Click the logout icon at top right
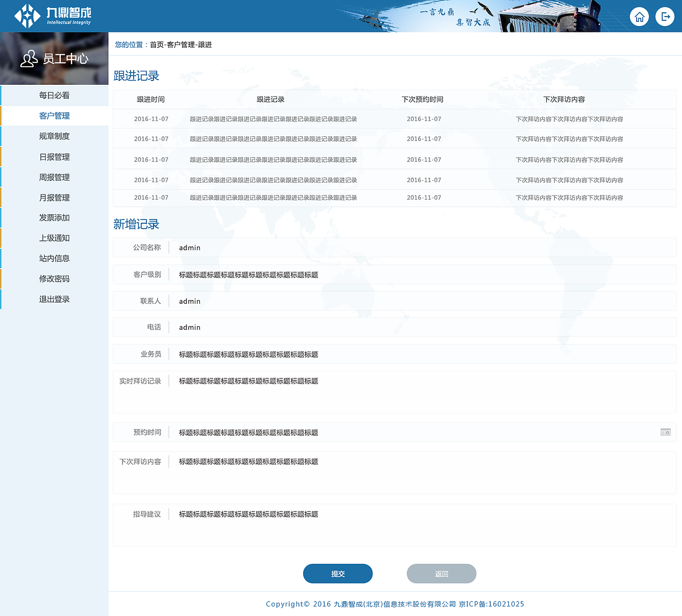The height and width of the screenshot is (616, 682). coord(665,17)
